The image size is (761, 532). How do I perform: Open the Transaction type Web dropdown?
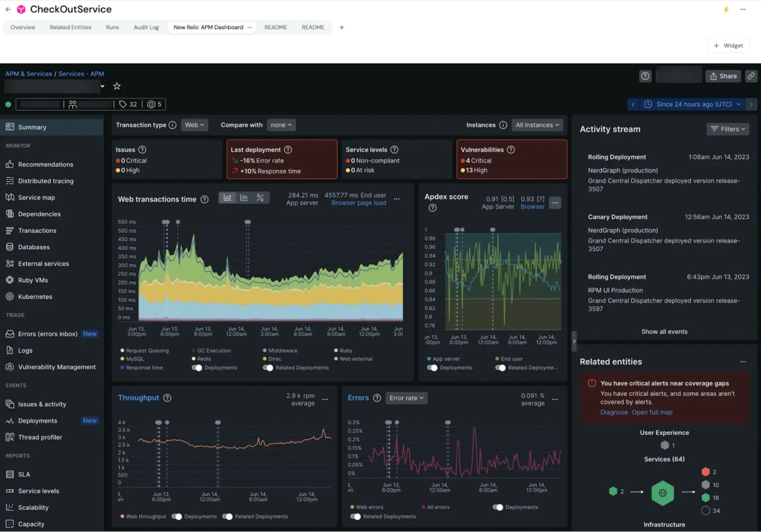pos(195,125)
